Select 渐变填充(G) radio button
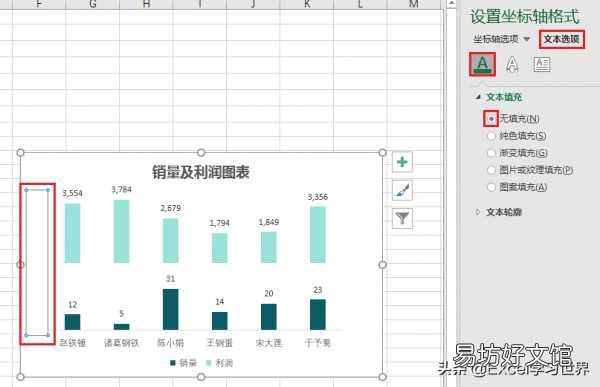The height and width of the screenshot is (387, 600). pyautogui.click(x=491, y=153)
